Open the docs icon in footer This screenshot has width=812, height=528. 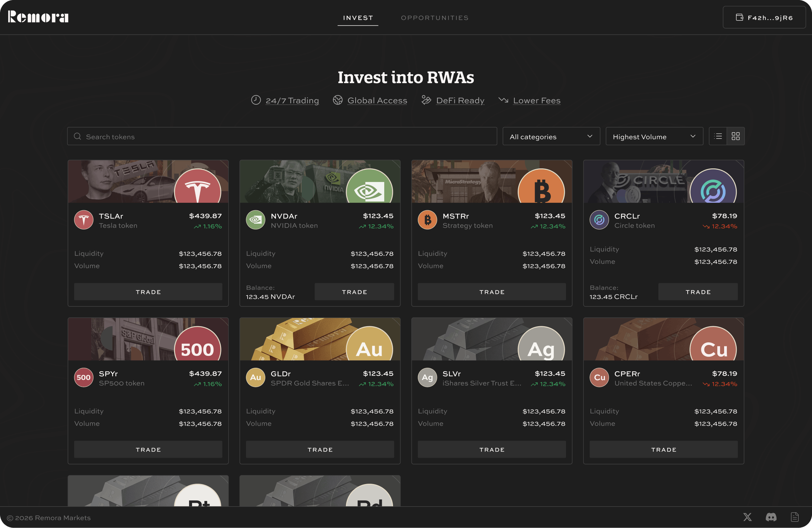pyautogui.click(x=795, y=517)
